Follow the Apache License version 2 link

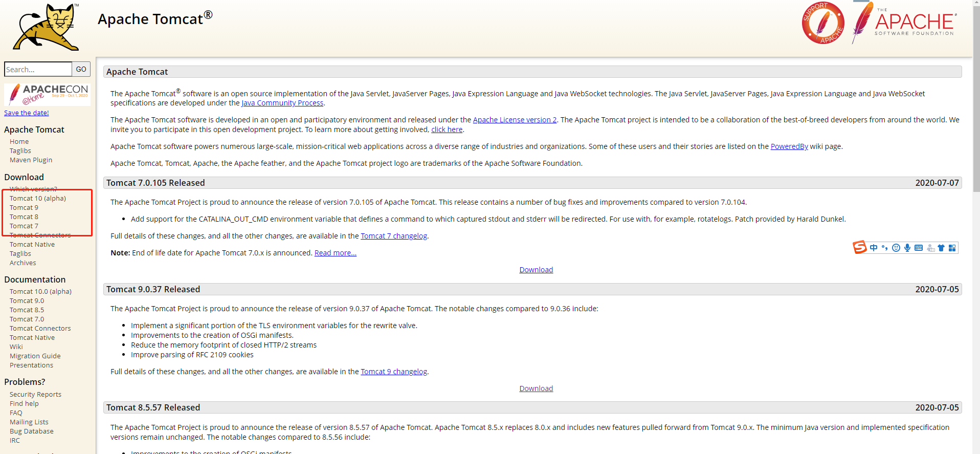515,120
